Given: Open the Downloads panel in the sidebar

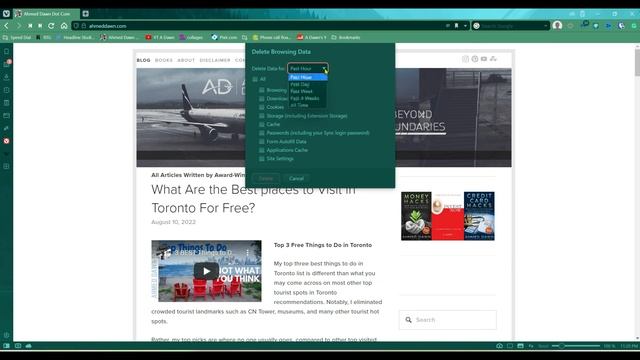Looking at the screenshot, I should [x=6, y=77].
